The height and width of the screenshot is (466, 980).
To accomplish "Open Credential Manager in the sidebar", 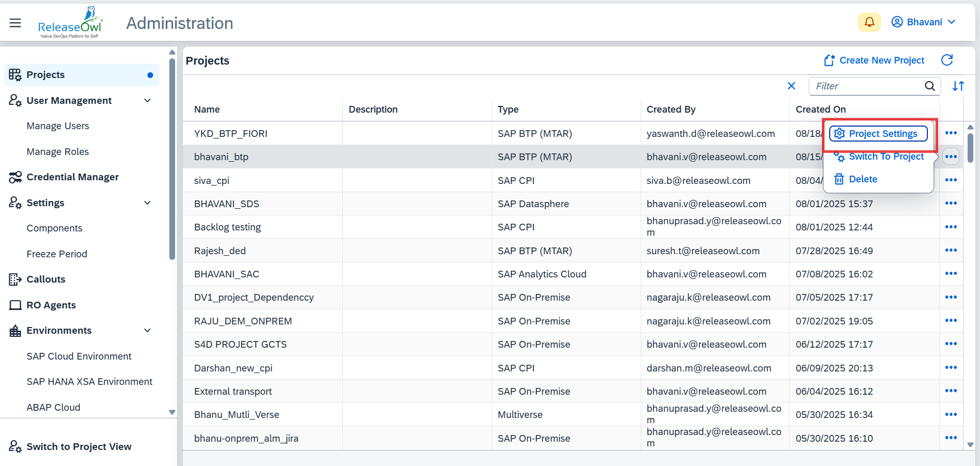I will click(x=72, y=177).
